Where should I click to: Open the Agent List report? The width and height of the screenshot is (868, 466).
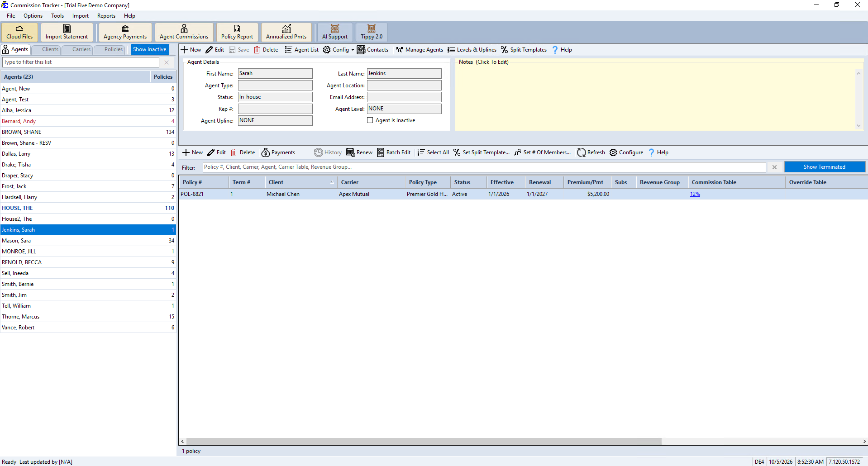click(302, 50)
